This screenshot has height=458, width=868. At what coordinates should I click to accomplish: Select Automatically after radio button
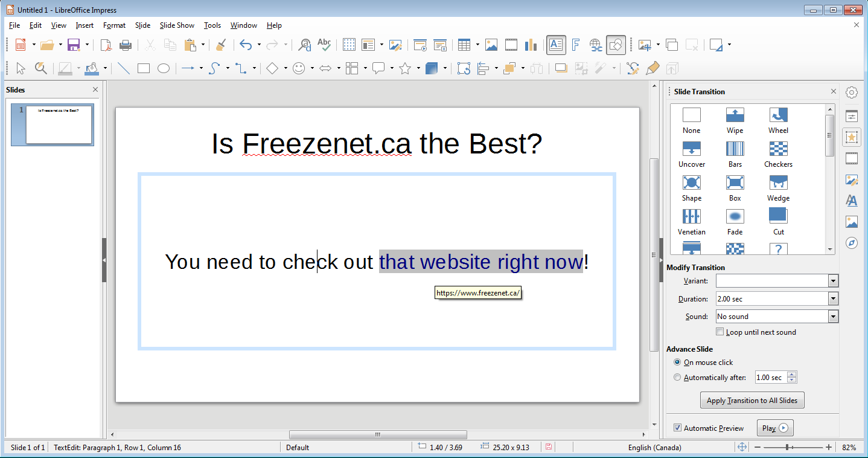pos(677,378)
